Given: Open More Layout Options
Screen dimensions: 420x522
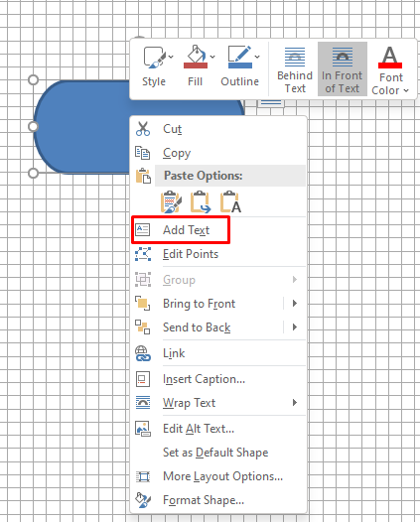Looking at the screenshot, I should (x=222, y=476).
